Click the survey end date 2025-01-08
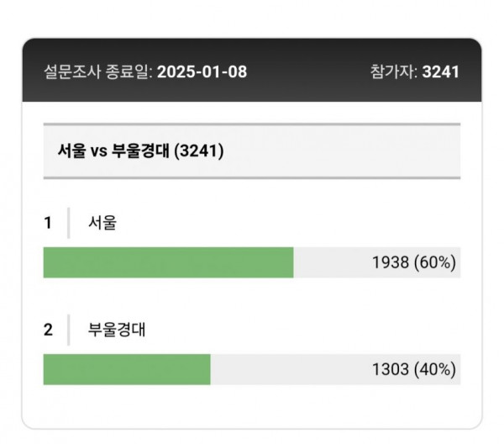This screenshot has width=504, height=444. click(202, 71)
